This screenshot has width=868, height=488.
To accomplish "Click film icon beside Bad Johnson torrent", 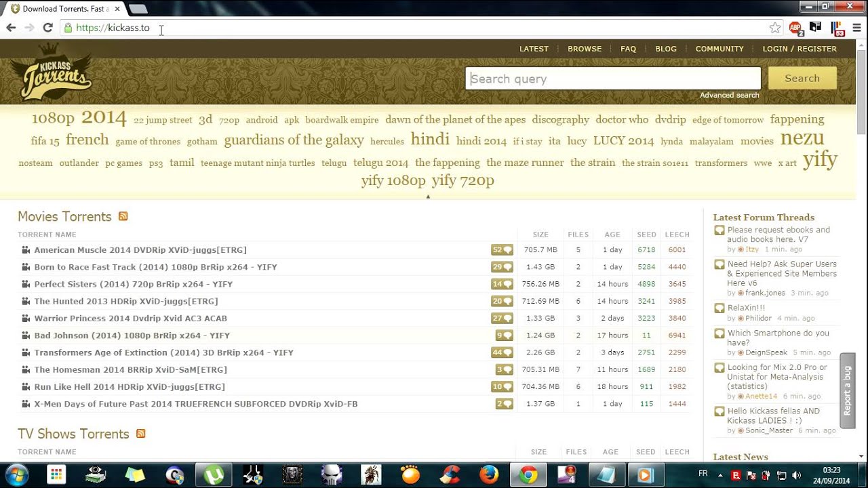I will point(26,335).
